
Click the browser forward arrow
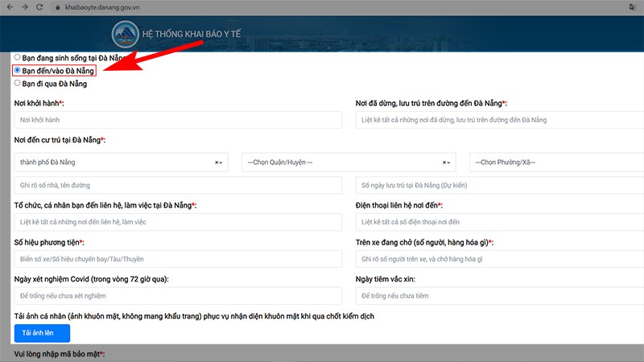25,7
